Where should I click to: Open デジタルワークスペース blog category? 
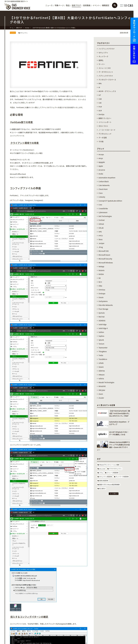[107, 80]
